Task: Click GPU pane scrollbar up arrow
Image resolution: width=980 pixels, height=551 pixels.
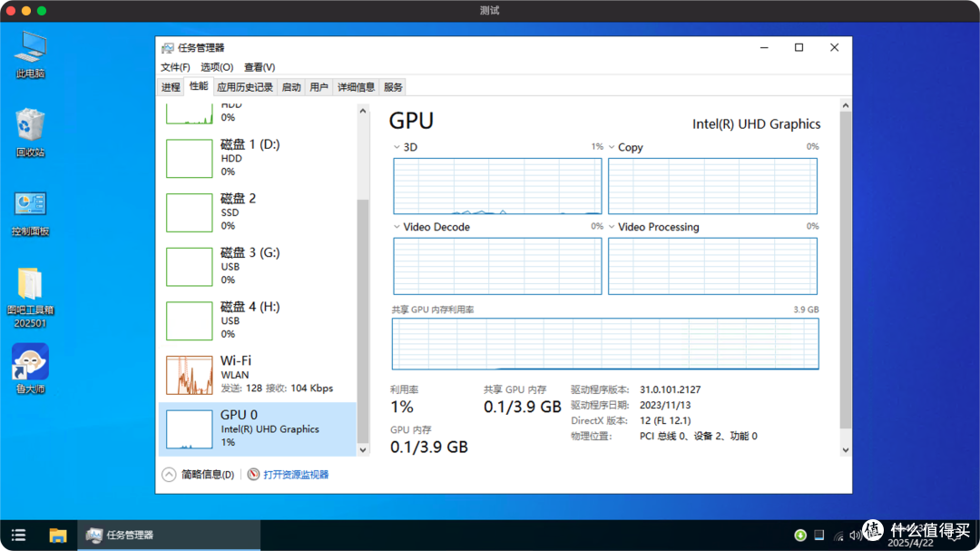Action: (x=845, y=105)
